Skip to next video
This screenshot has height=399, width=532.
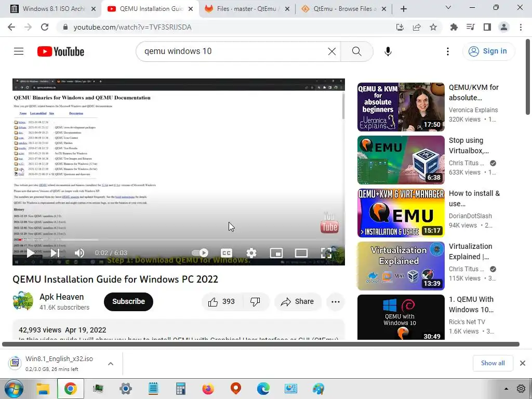[55, 253]
